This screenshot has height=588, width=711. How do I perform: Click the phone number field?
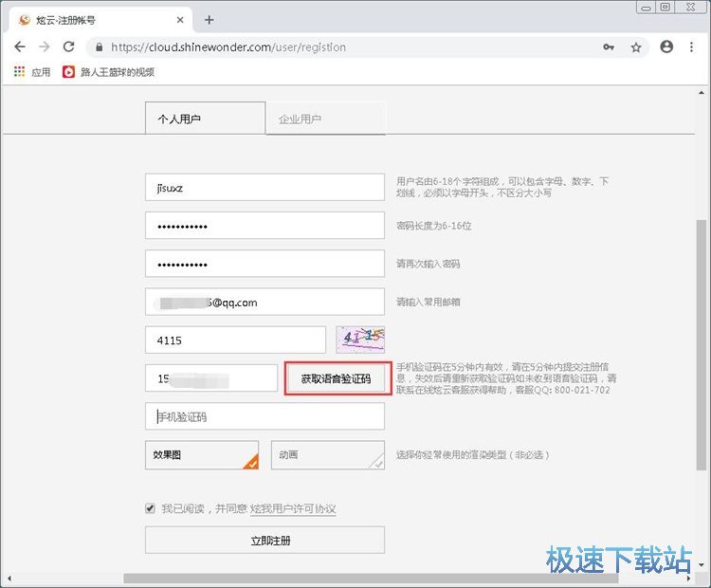coord(211,378)
